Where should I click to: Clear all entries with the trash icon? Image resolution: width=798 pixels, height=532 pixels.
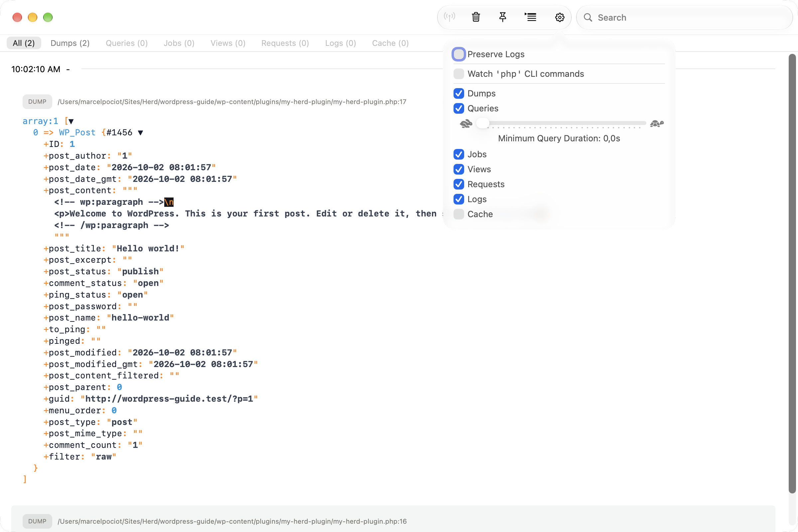476,17
